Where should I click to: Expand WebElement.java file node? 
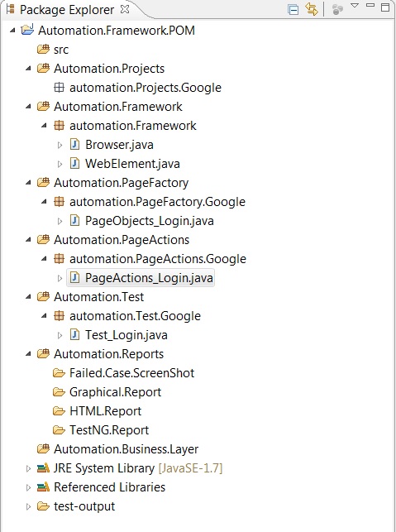pos(60,164)
